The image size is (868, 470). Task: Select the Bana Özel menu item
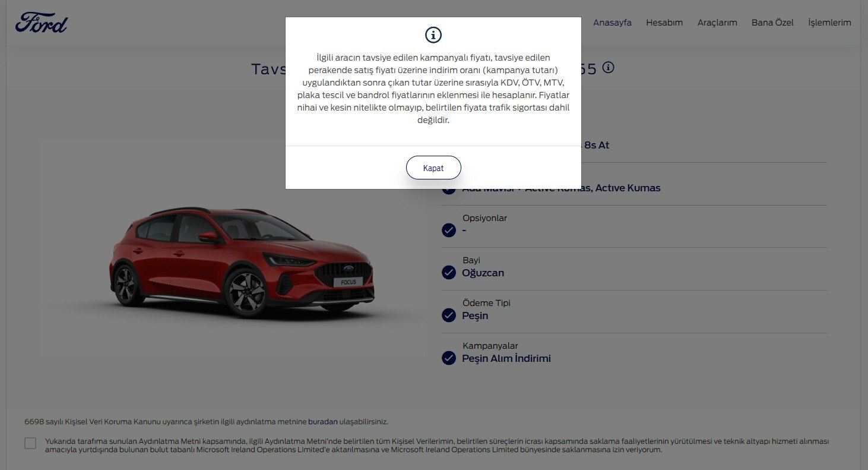pos(772,23)
